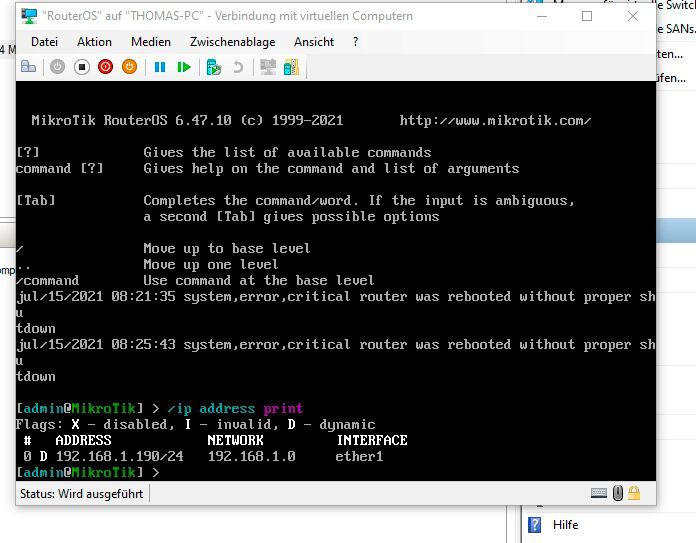Click the 'MikroTik RouterOS 6.47.10' banner text

[x=131, y=120]
